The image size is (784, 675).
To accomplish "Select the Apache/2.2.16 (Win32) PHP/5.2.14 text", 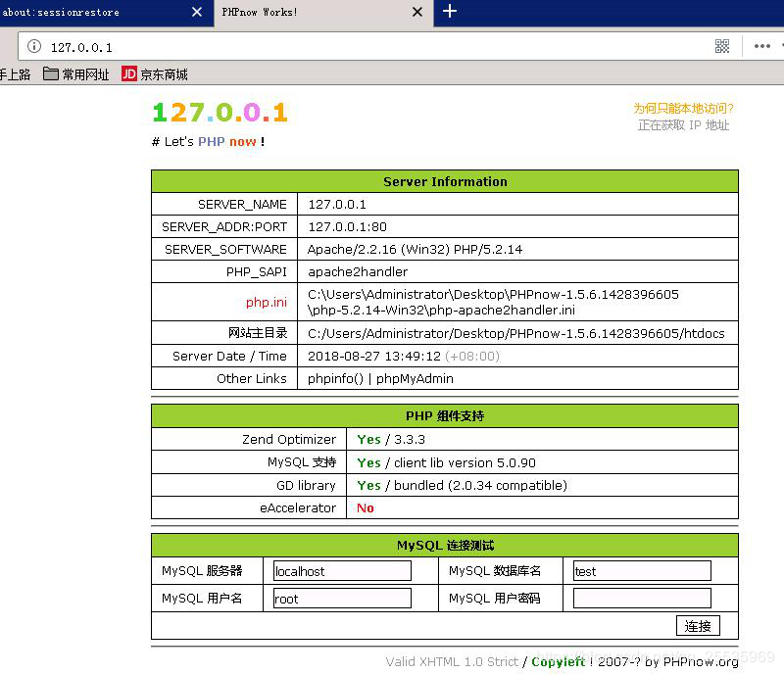I will 415,249.
